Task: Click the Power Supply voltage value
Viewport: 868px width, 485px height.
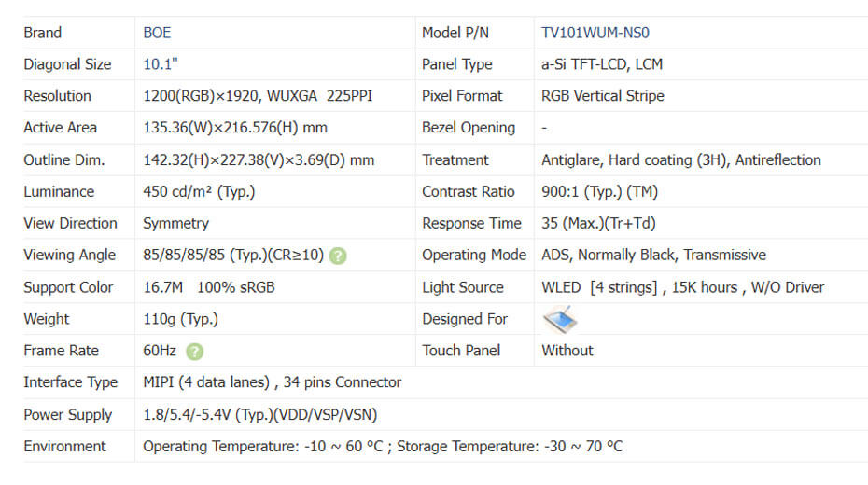Action: pyautogui.click(x=259, y=415)
